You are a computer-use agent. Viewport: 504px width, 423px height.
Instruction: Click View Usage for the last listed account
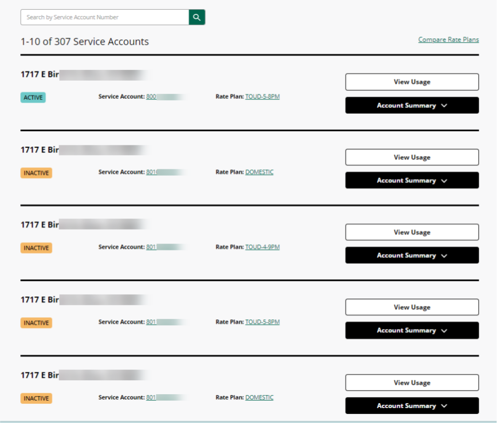point(412,382)
